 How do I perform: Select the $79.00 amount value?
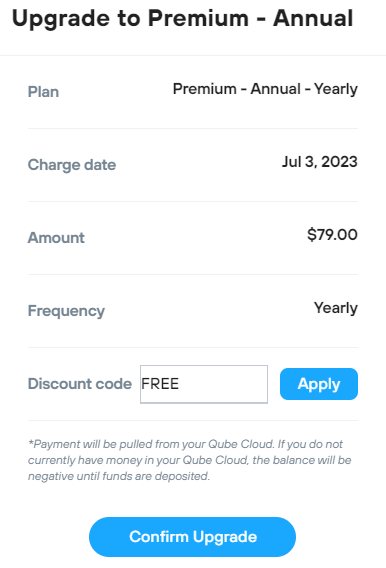point(332,235)
